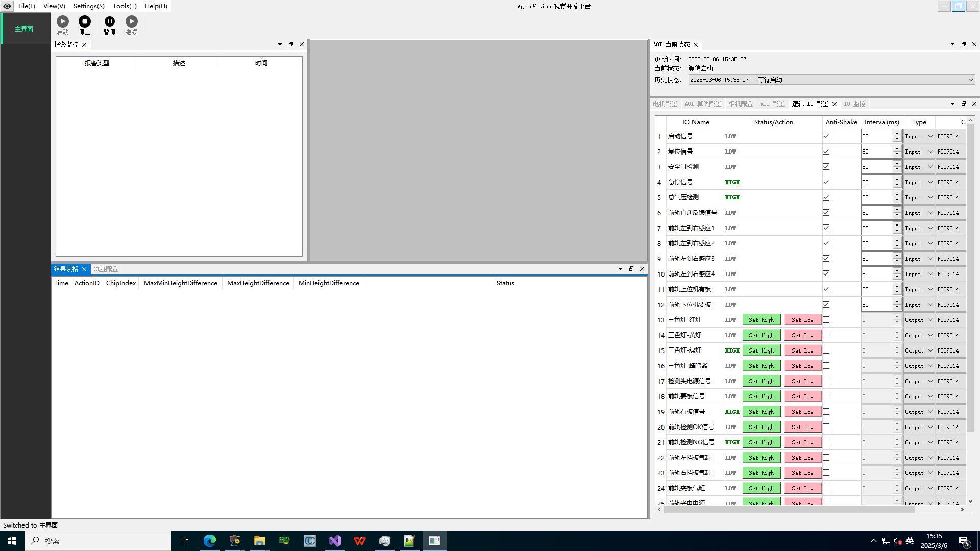Image resolution: width=980 pixels, height=551 pixels.
Task: Float the AOI 当前状态 panel
Action: click(x=964, y=44)
